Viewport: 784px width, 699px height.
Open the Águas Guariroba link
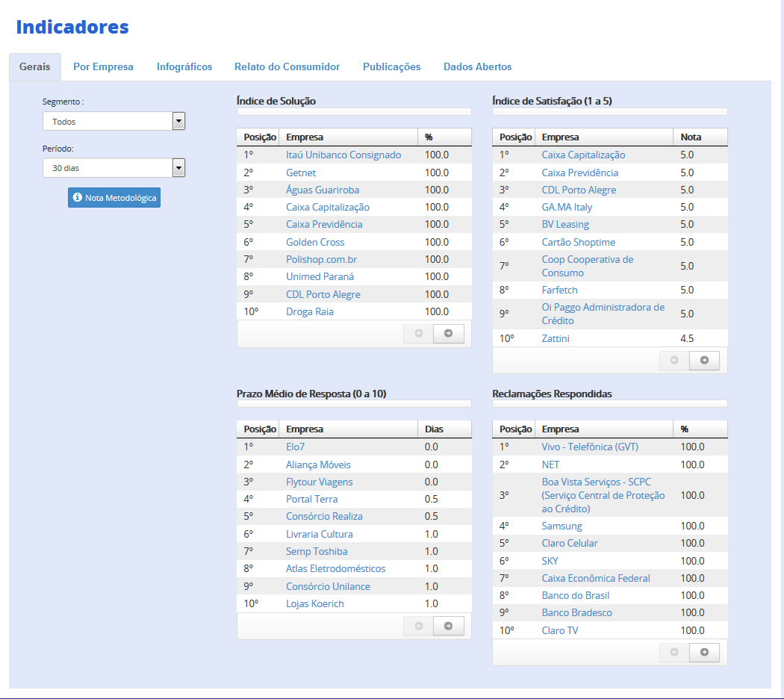(x=323, y=190)
